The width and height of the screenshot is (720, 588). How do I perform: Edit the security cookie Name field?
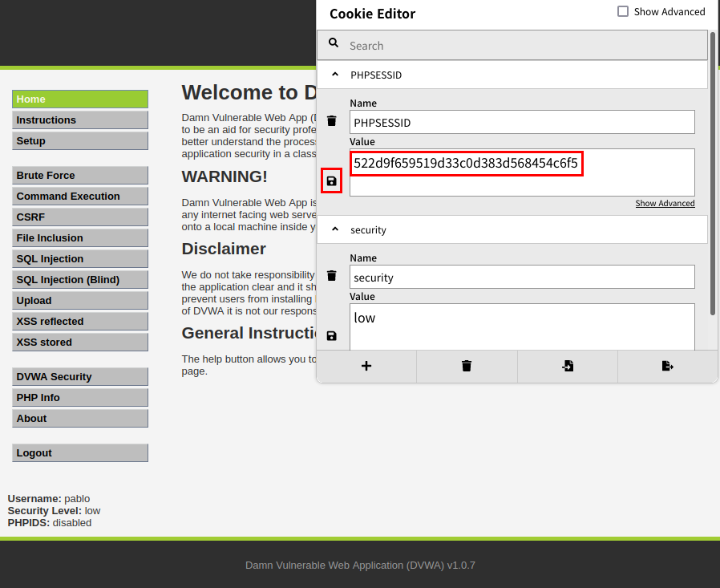tap(522, 277)
